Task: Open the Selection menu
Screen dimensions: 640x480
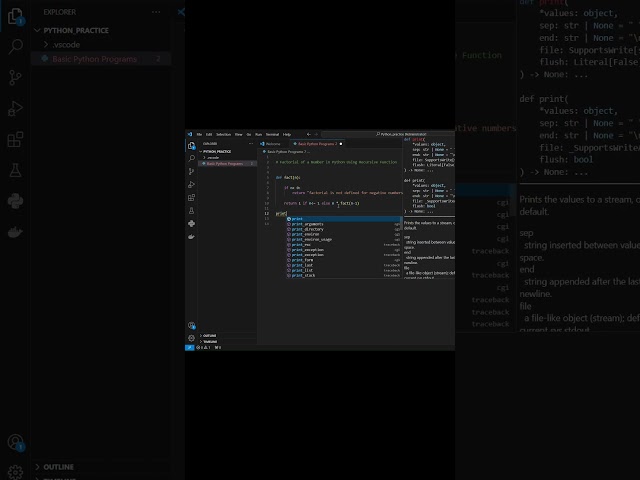Action: point(223,134)
